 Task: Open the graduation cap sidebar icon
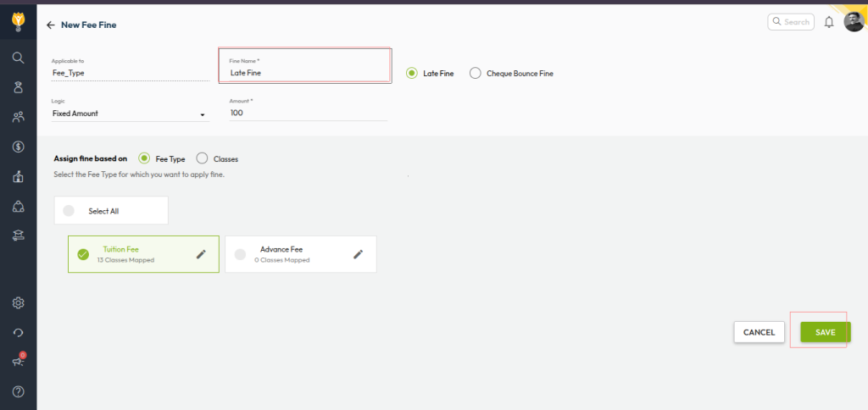[18, 236]
